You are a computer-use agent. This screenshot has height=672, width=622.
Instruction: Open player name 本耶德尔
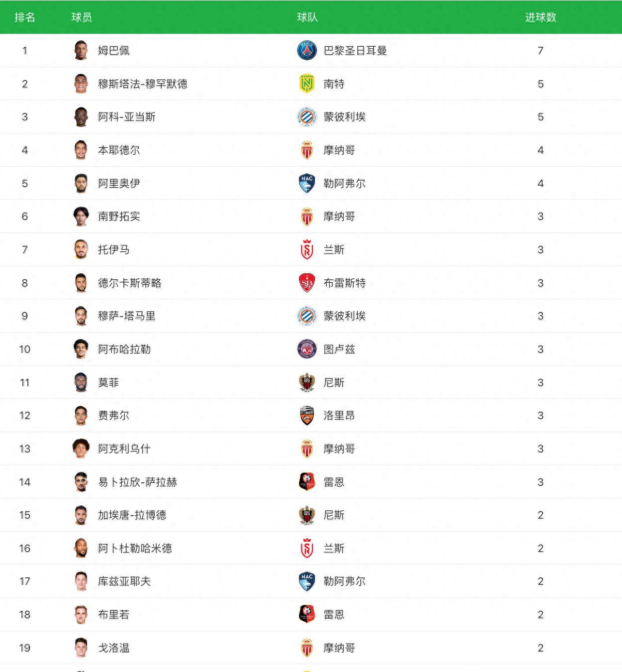coord(118,150)
